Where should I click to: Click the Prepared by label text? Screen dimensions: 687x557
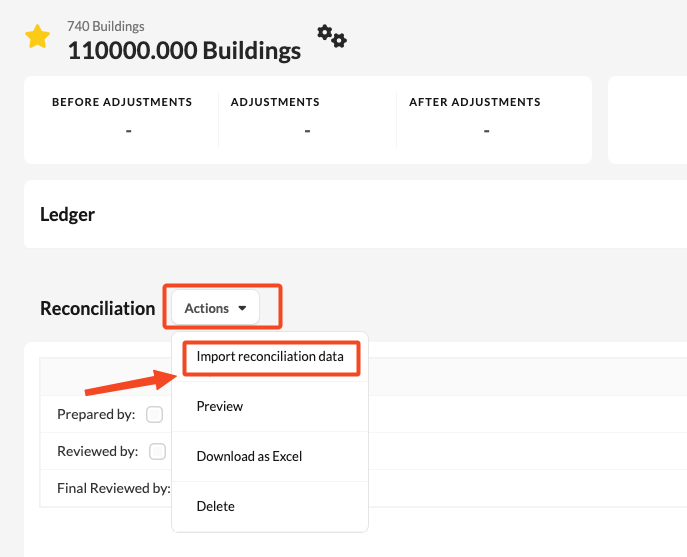click(96, 414)
